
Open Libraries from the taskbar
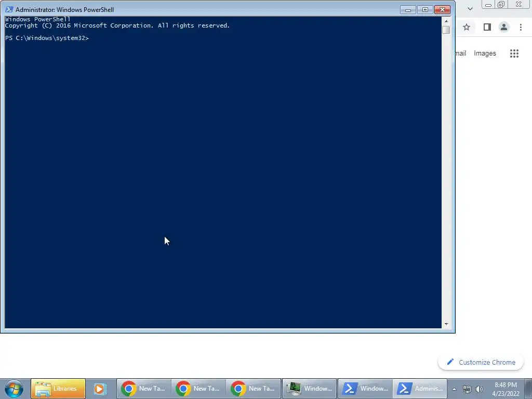(x=58, y=389)
